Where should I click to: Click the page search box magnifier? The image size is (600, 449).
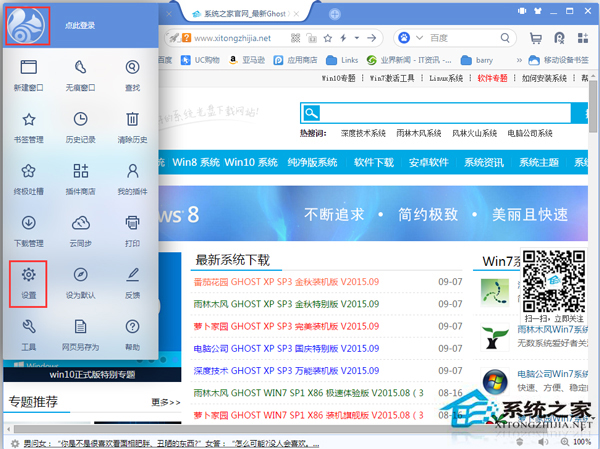tap(311, 113)
